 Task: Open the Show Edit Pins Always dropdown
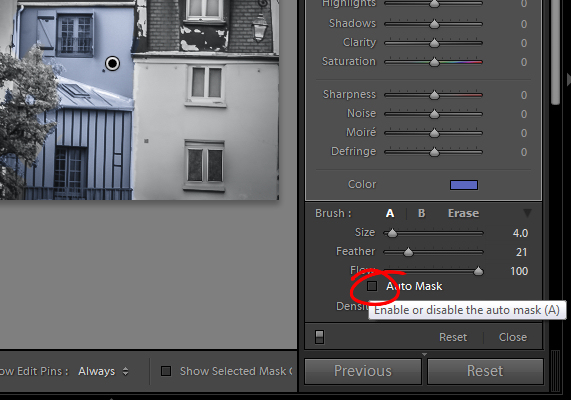(103, 371)
